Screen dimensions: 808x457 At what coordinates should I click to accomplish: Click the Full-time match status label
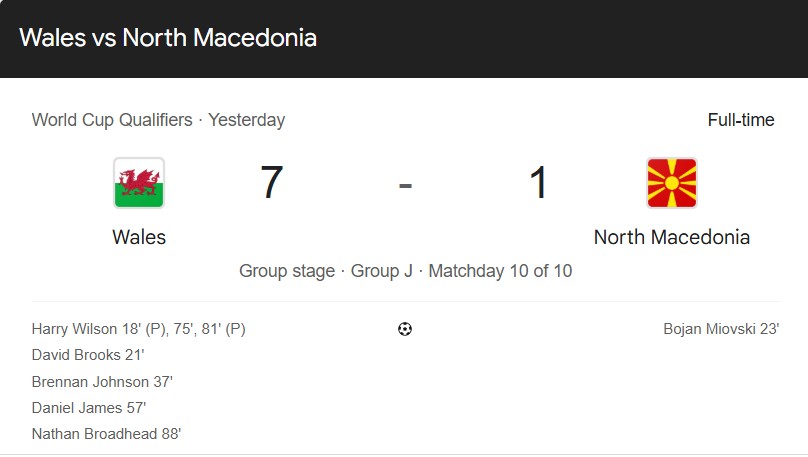click(740, 120)
